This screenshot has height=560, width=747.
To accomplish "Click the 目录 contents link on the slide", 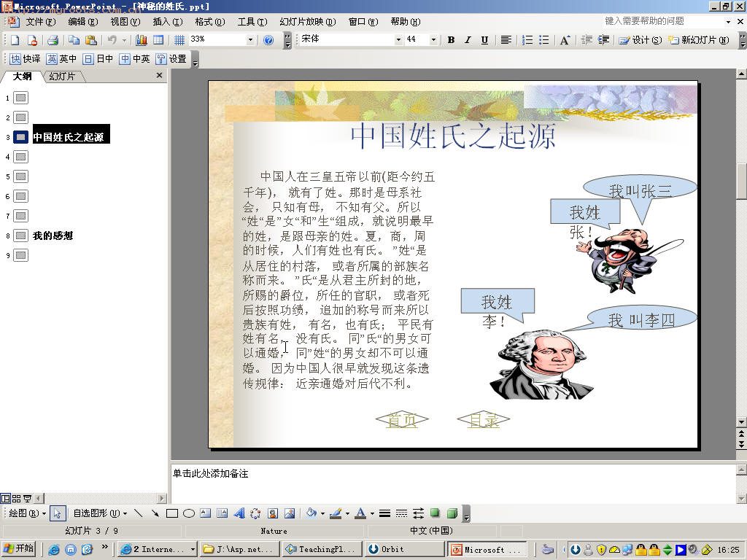I will 484,420.
